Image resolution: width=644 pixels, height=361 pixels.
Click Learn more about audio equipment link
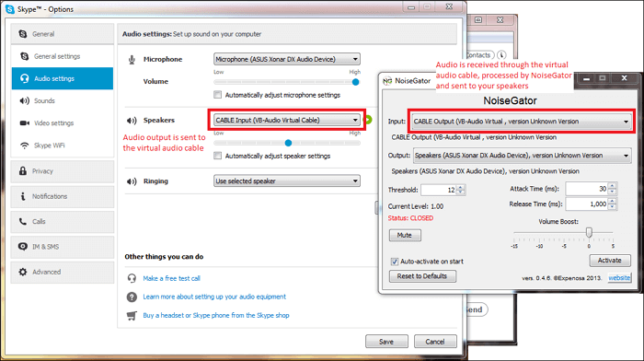pyautogui.click(x=214, y=297)
